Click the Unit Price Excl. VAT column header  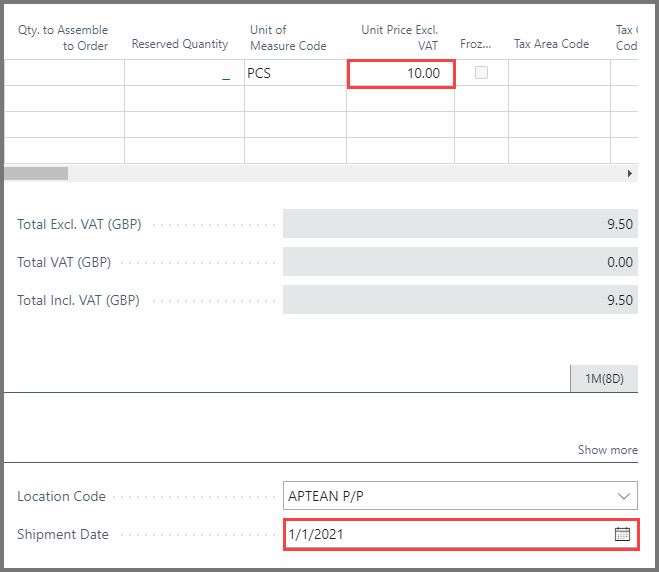(400, 38)
